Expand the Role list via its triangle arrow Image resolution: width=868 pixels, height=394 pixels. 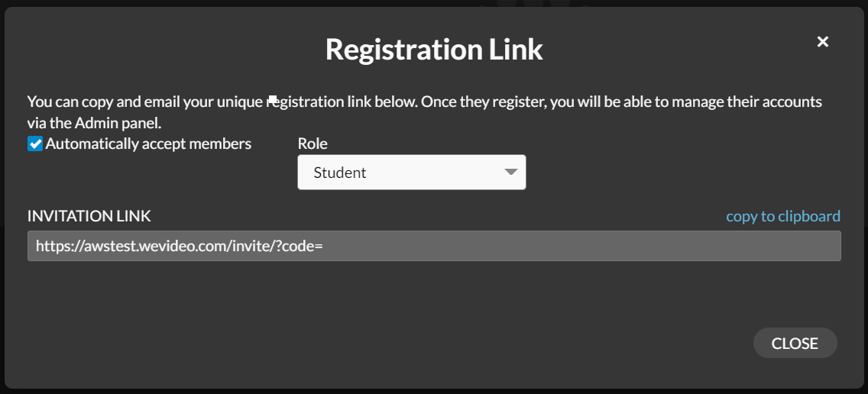click(x=511, y=172)
